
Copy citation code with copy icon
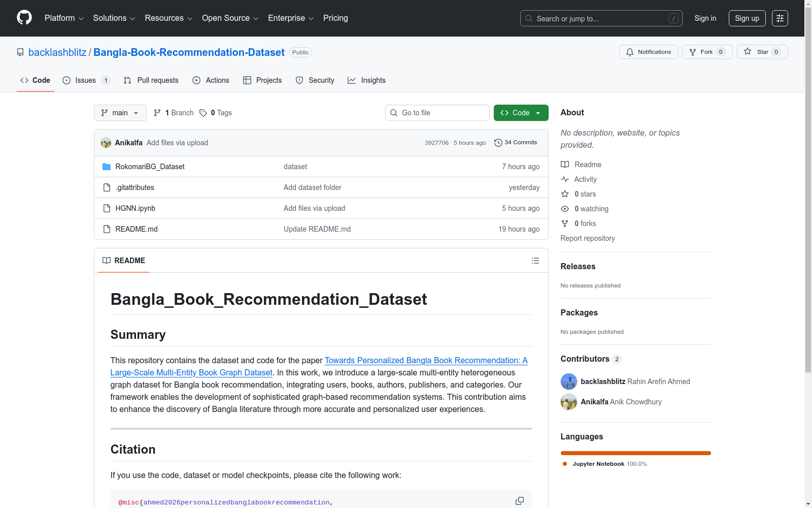pos(520,501)
